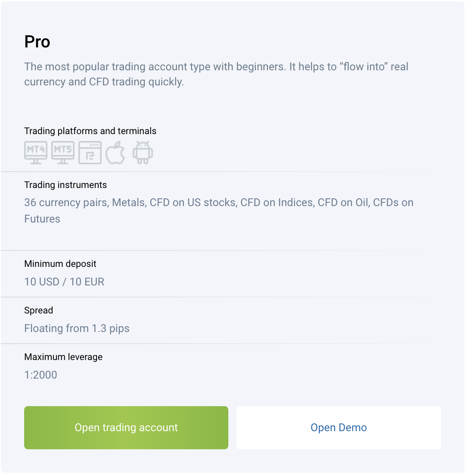Image resolution: width=467 pixels, height=476 pixels.
Task: Click the Apple iOS platform icon
Action: pyautogui.click(x=115, y=153)
